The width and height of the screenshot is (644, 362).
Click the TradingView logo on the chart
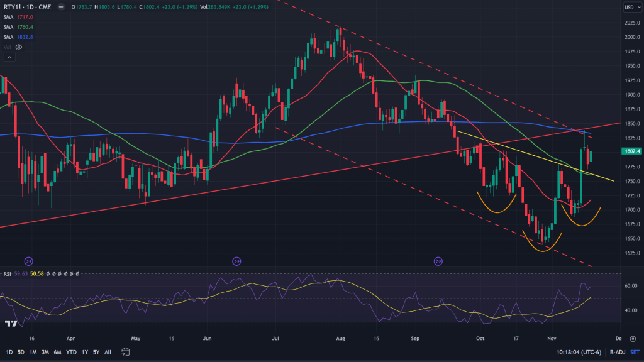pos(10,323)
